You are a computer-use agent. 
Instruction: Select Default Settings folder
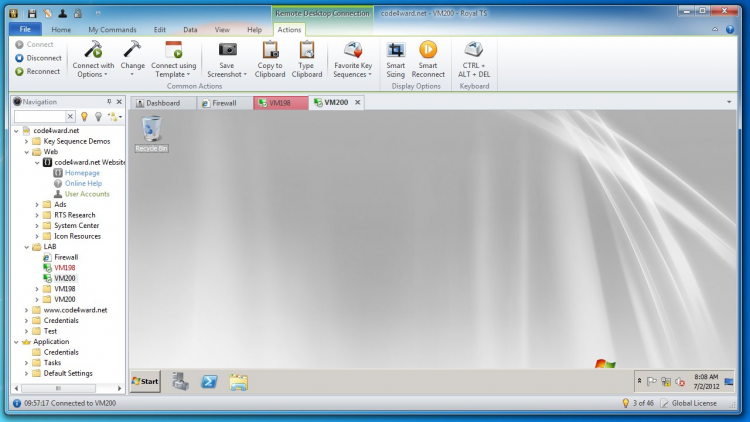68,373
